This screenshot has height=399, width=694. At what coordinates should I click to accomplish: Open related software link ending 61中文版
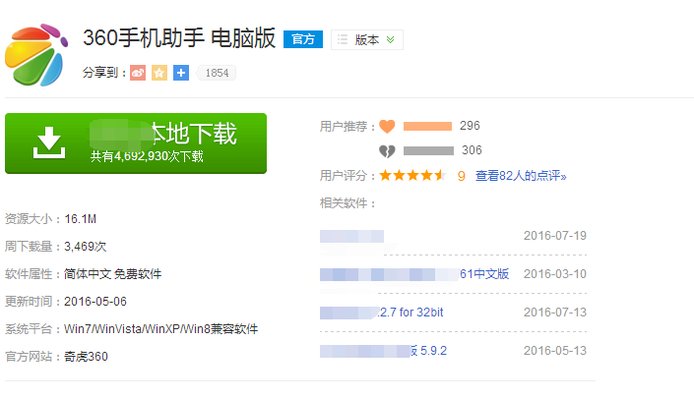click(x=414, y=274)
